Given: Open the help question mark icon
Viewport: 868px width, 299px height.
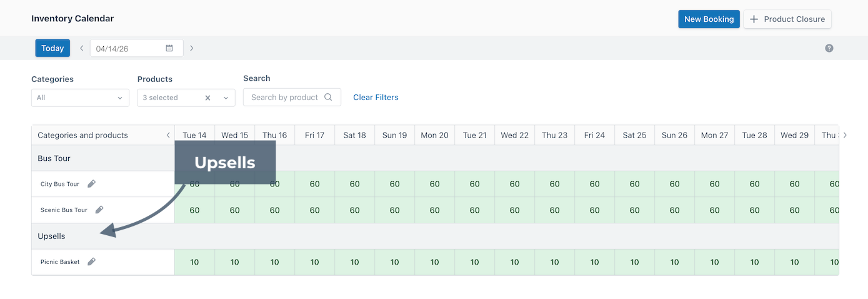Looking at the screenshot, I should tap(829, 48).
